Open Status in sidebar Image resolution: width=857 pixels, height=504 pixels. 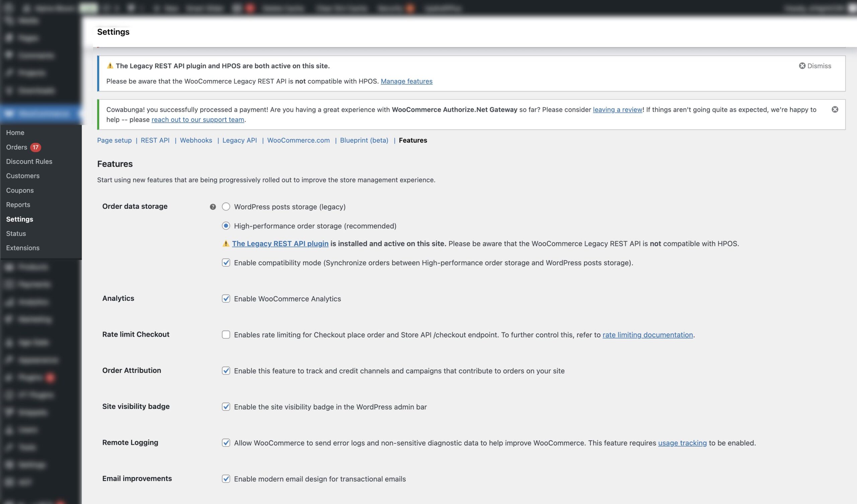[x=16, y=233]
